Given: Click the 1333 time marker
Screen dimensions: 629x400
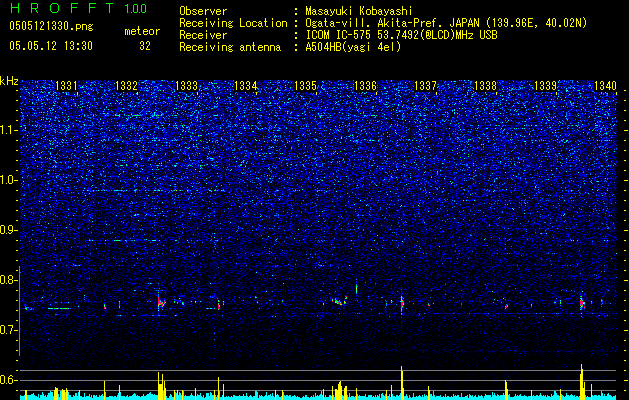Looking at the screenshot, I should [186, 86].
